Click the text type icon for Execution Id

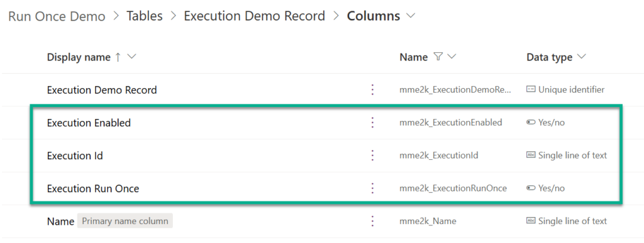pyautogui.click(x=531, y=155)
